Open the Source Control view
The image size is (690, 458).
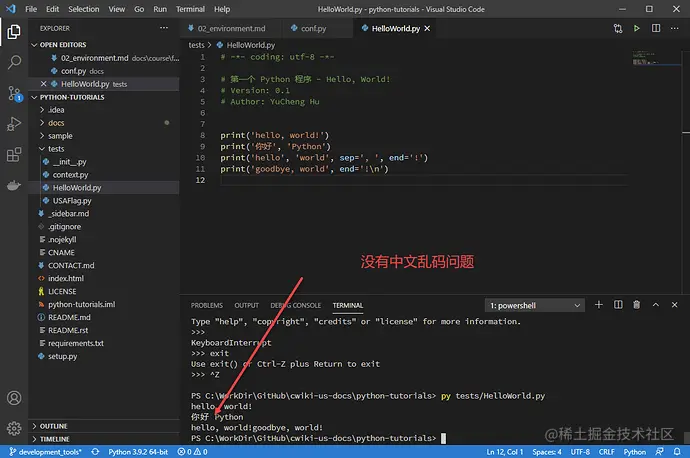coord(14,93)
